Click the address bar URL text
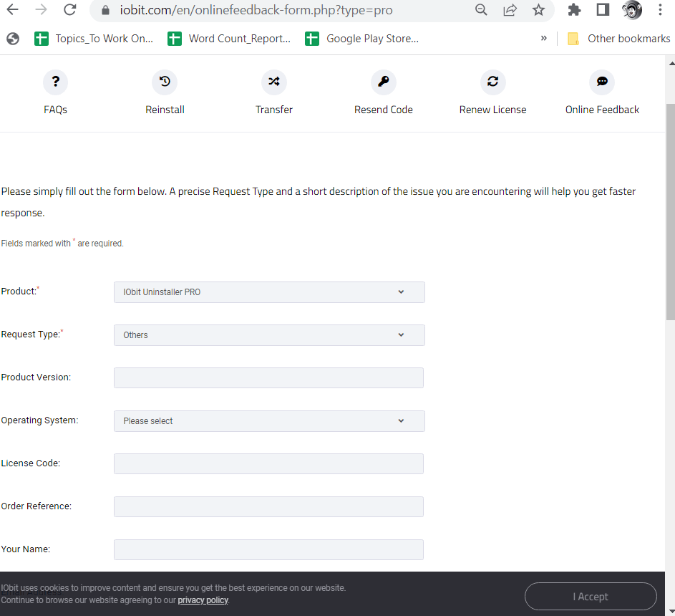Image resolution: width=675 pixels, height=616 pixels. [x=256, y=10]
